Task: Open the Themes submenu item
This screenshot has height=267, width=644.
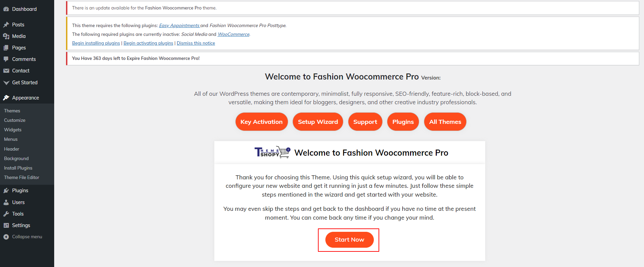Action: point(12,111)
